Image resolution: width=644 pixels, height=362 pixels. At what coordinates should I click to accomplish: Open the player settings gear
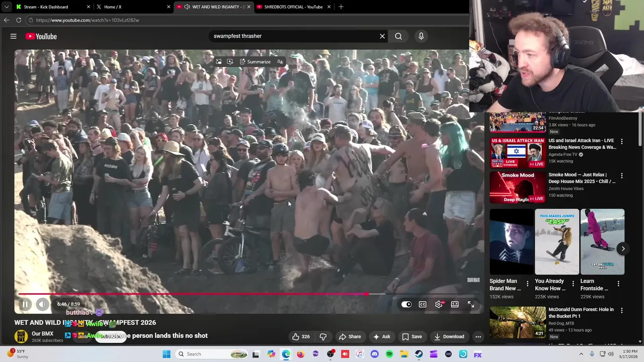click(x=439, y=304)
